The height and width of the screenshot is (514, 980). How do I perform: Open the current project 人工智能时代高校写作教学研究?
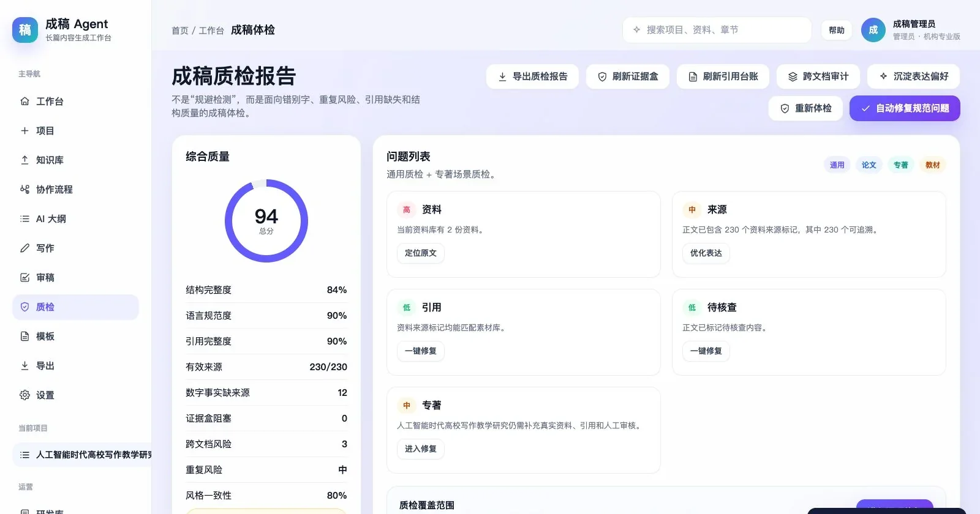[82, 455]
